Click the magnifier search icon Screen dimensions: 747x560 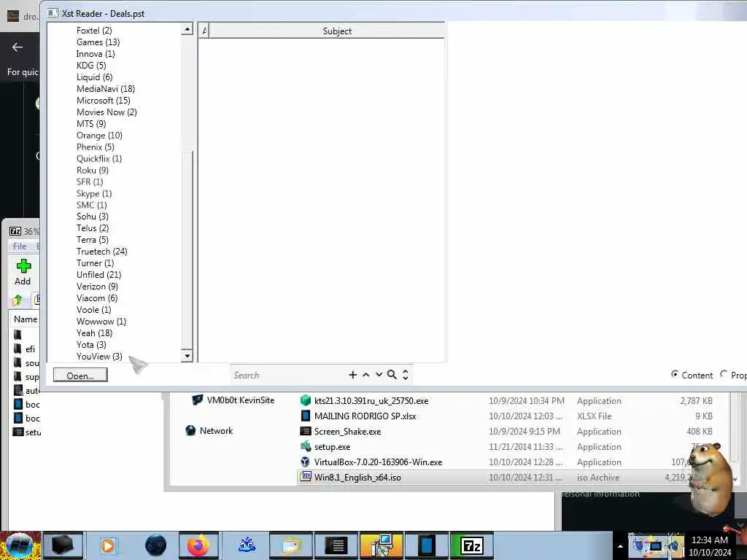[392, 375]
